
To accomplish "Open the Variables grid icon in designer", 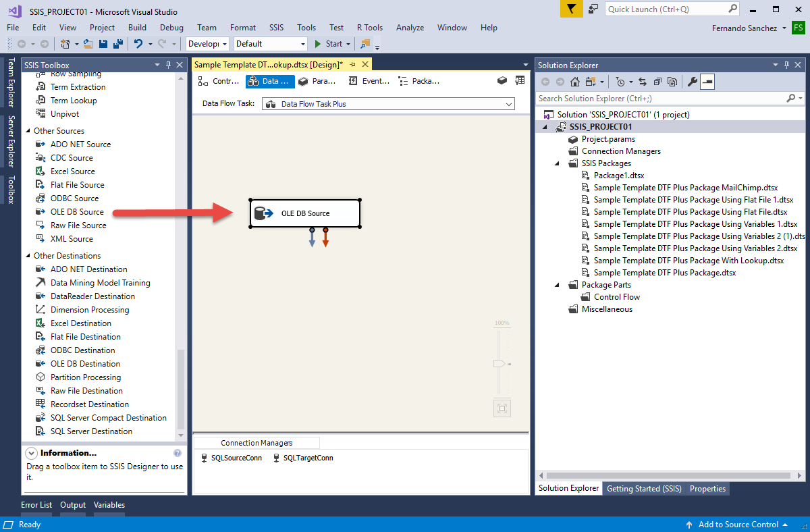I will pyautogui.click(x=520, y=80).
